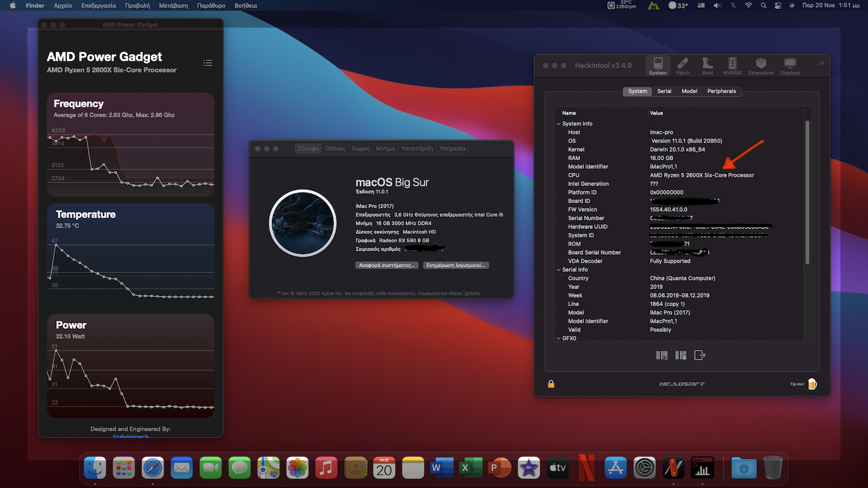Switch to the Υποστήριξη tab
This screenshot has height=488, width=868.
pyautogui.click(x=417, y=148)
